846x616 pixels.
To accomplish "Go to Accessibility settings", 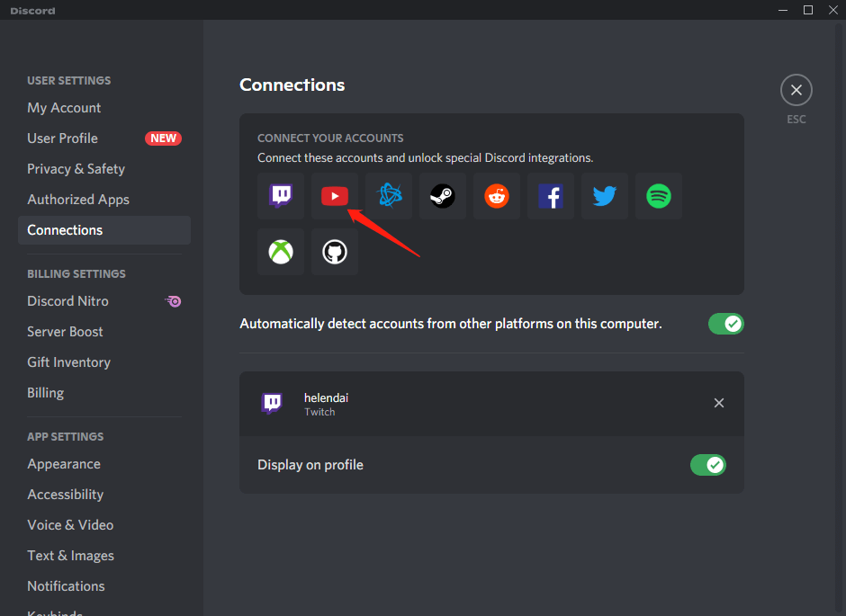I will point(104,495).
